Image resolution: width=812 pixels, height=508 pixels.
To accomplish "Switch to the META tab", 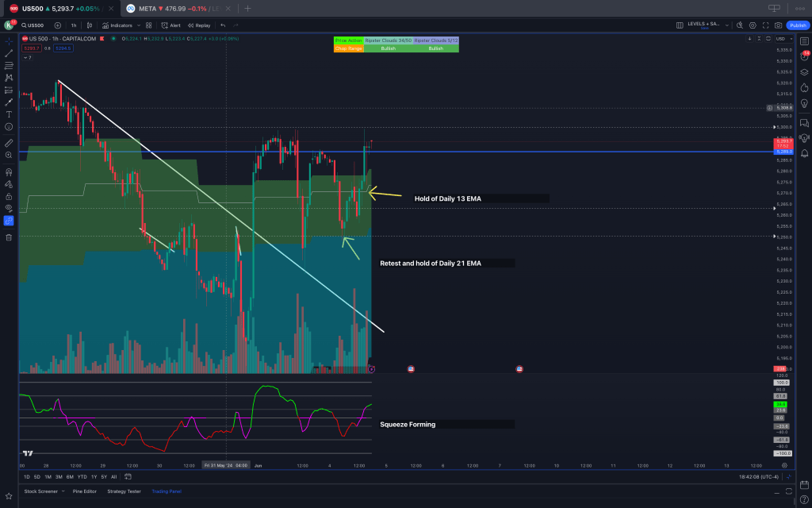I will click(x=166, y=8).
